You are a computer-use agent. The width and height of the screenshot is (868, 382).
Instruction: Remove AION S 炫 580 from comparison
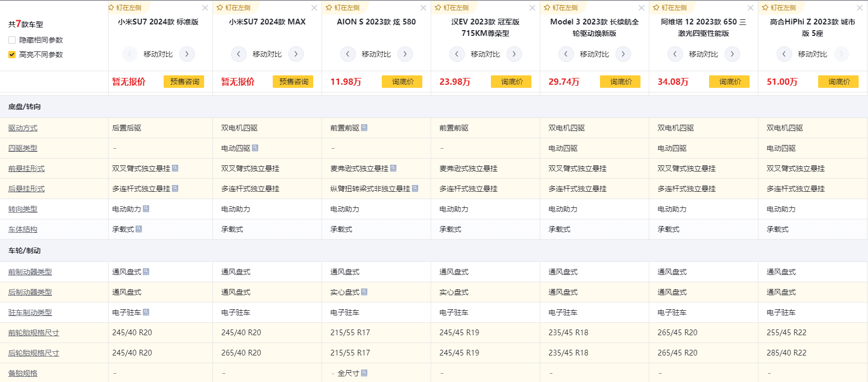click(423, 8)
